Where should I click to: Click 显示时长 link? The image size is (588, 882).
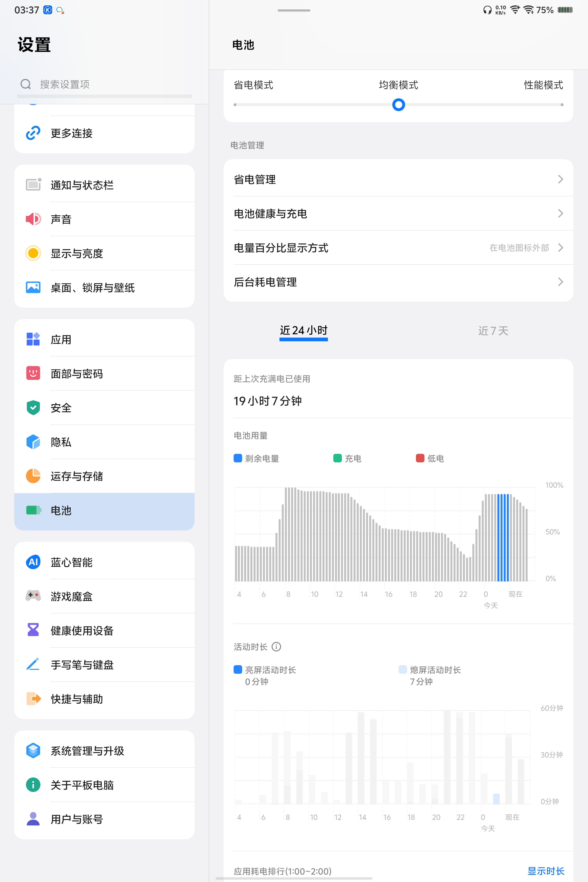click(546, 871)
